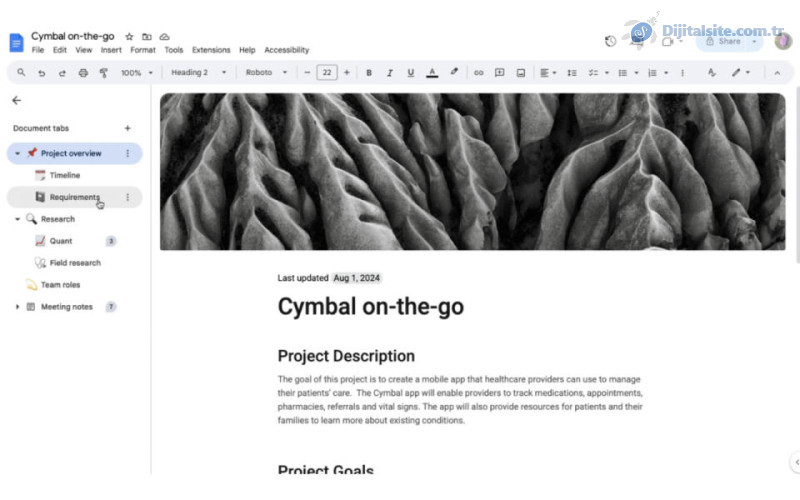This screenshot has height=500, width=800.
Task: Add a new document tab
Action: tap(128, 128)
